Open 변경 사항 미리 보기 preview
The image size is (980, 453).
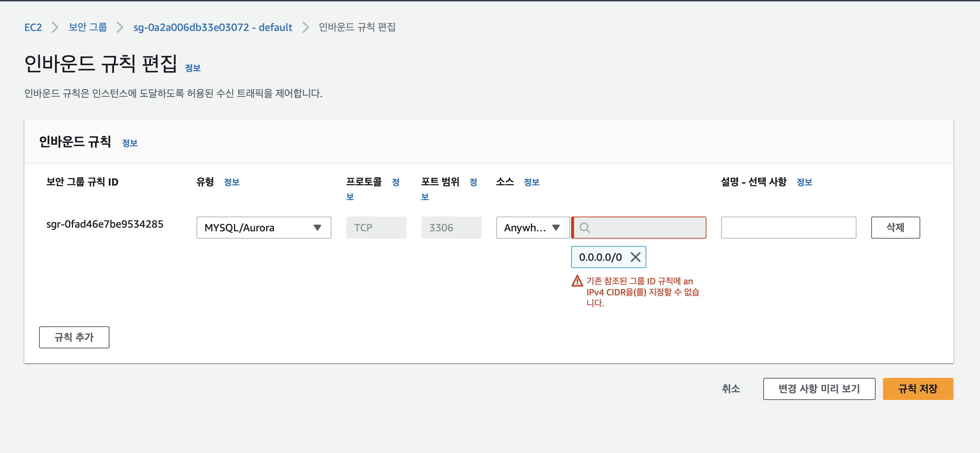819,389
